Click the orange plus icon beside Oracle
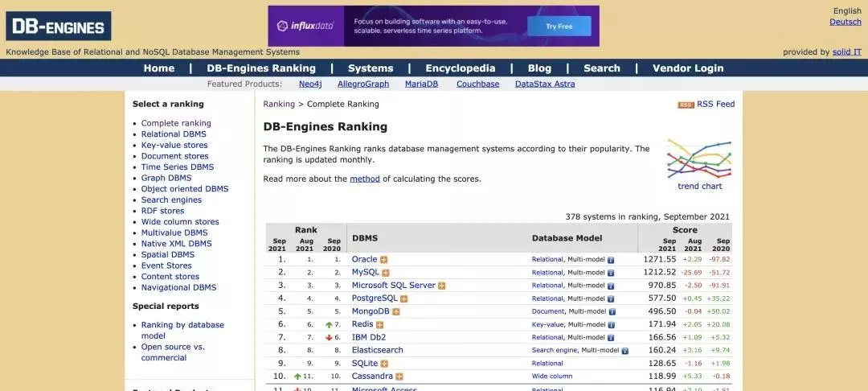 (x=384, y=260)
